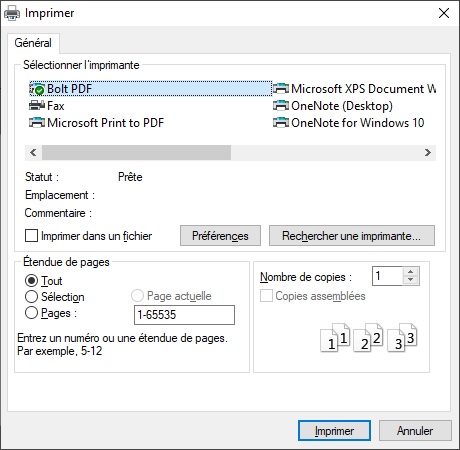The width and height of the screenshot is (460, 450).
Task: Open printer Préférences
Action: [220, 236]
